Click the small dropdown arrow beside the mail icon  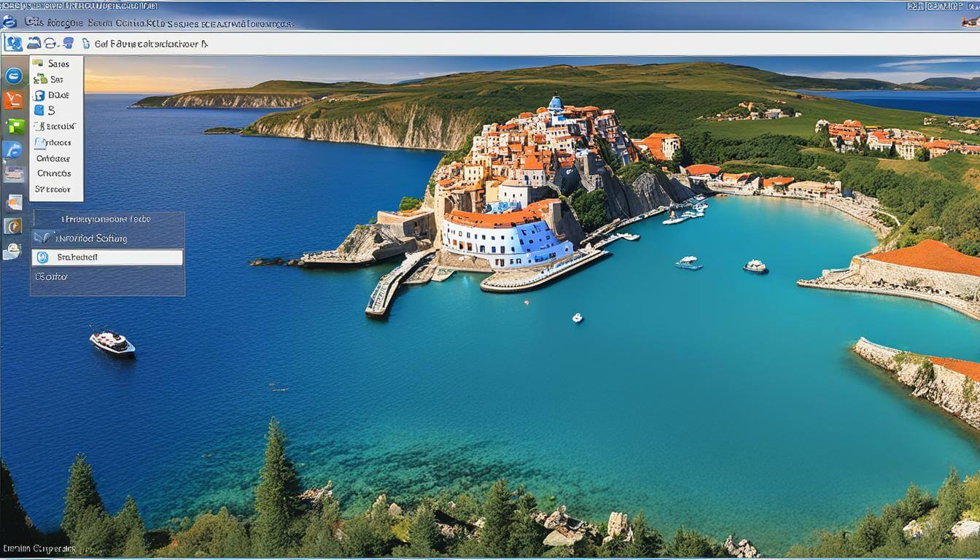[57, 45]
